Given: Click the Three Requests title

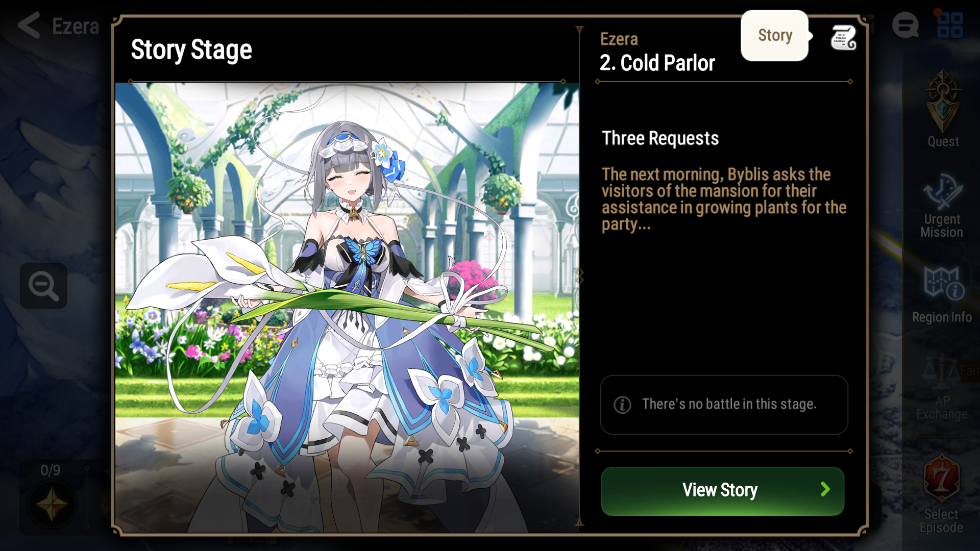Looking at the screenshot, I should (x=660, y=138).
